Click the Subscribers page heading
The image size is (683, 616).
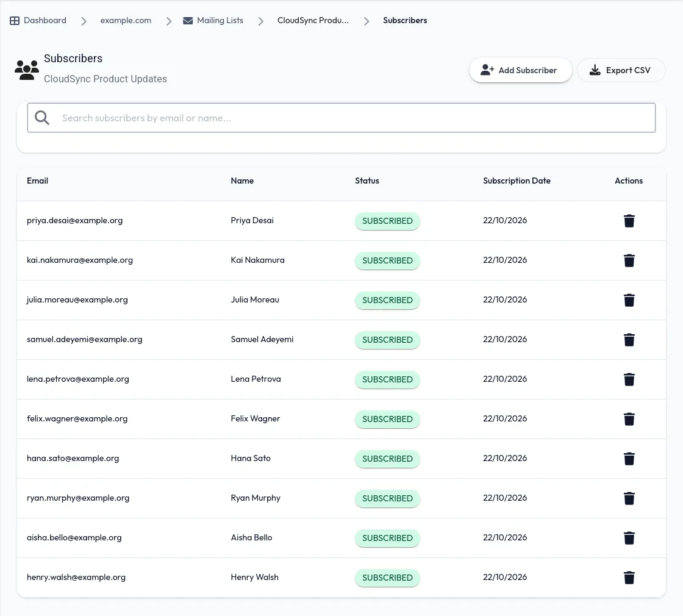73,59
